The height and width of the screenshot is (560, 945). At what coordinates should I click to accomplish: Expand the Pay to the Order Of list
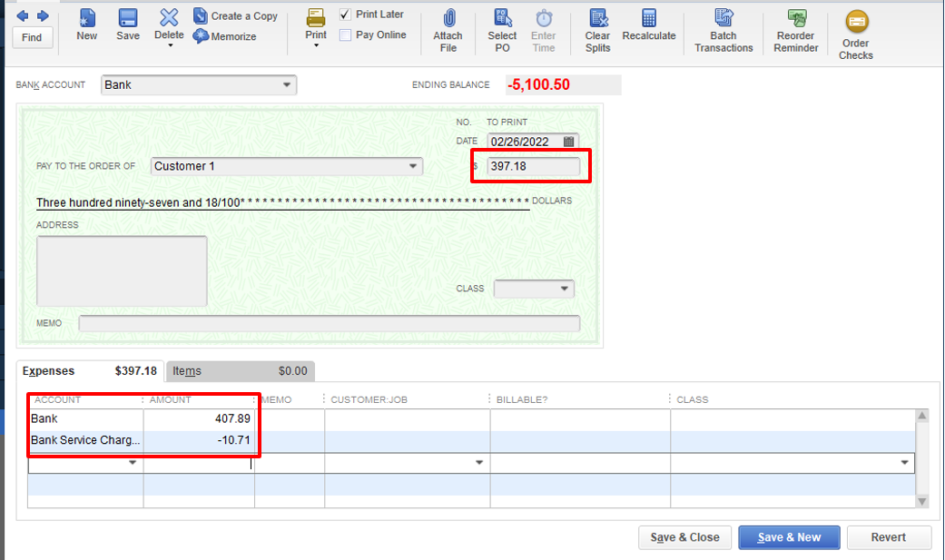[415, 166]
